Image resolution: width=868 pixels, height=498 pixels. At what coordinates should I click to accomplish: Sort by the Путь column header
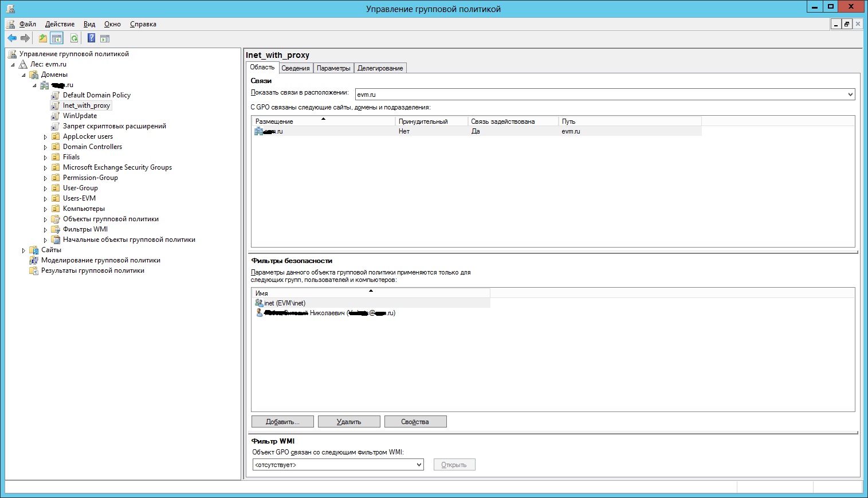(x=630, y=121)
